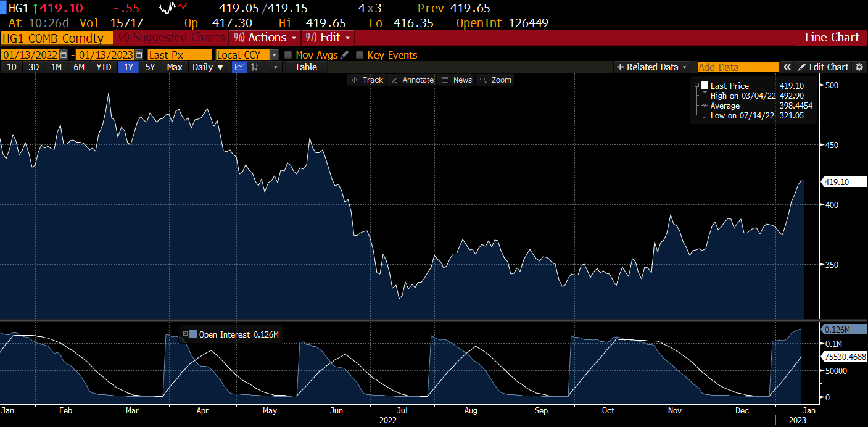Open the Related Data dropdown
The height and width of the screenshot is (427, 868).
click(x=653, y=67)
